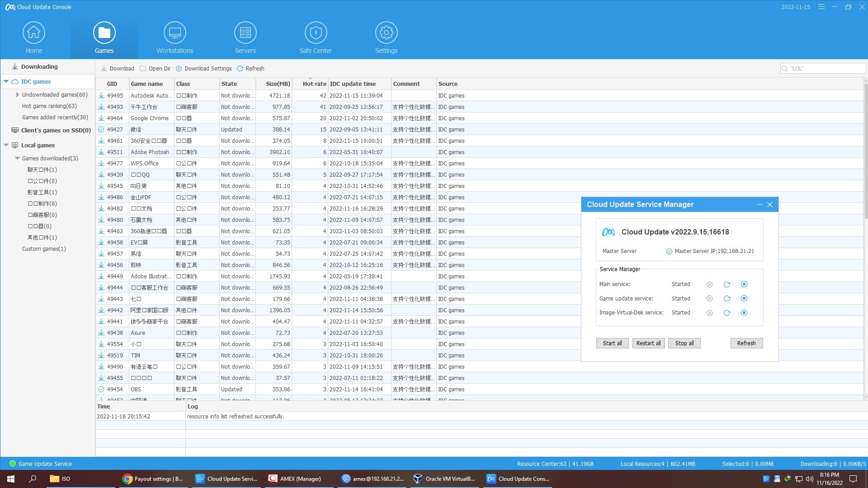
Task: Stop the Game update service
Action: pyautogui.click(x=744, y=298)
